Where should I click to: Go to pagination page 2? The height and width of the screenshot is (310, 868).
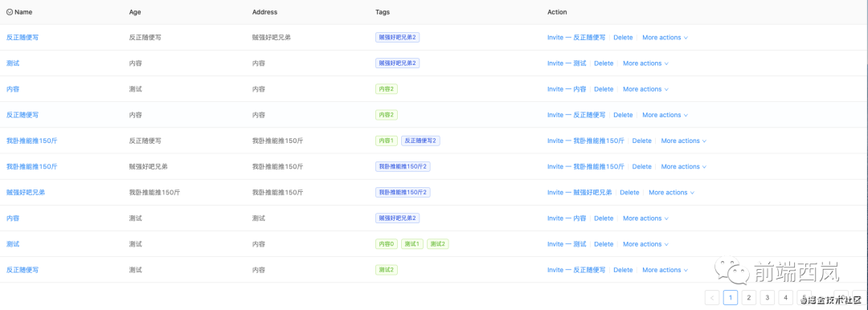coord(748,298)
